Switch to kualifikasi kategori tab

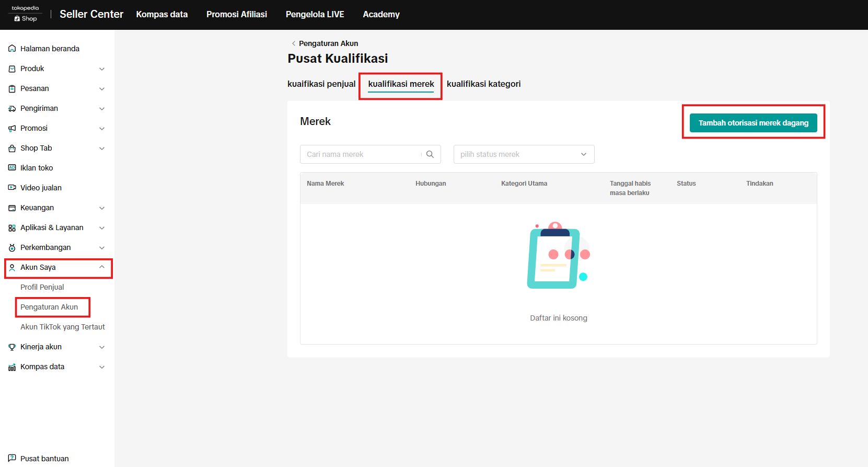[483, 84]
